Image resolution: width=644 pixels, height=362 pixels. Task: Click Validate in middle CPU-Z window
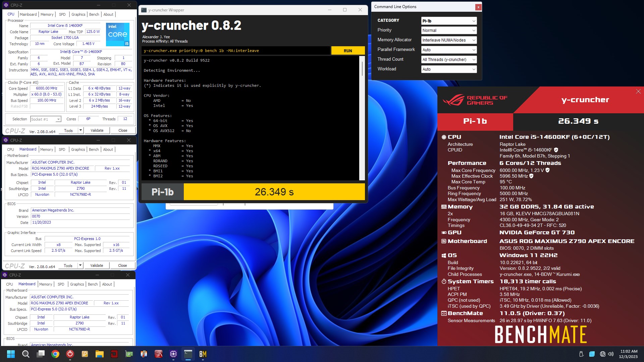tap(97, 265)
